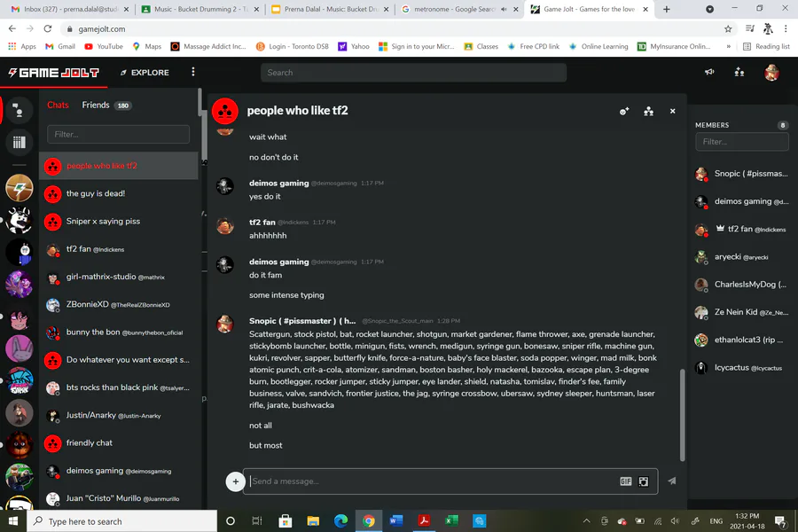Image resolution: width=798 pixels, height=532 pixels.
Task: Open 'Do whatever you want except s...' chat
Action: pyautogui.click(x=118, y=360)
